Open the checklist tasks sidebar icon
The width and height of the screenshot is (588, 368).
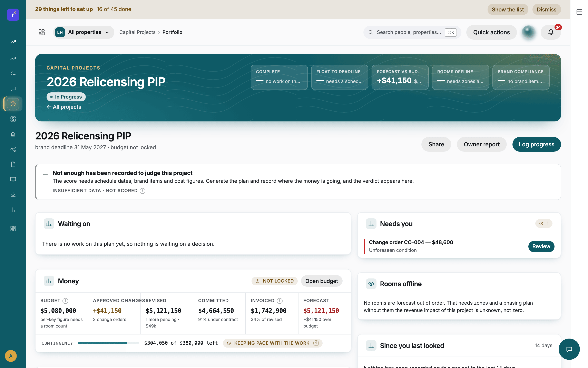[x=13, y=73]
